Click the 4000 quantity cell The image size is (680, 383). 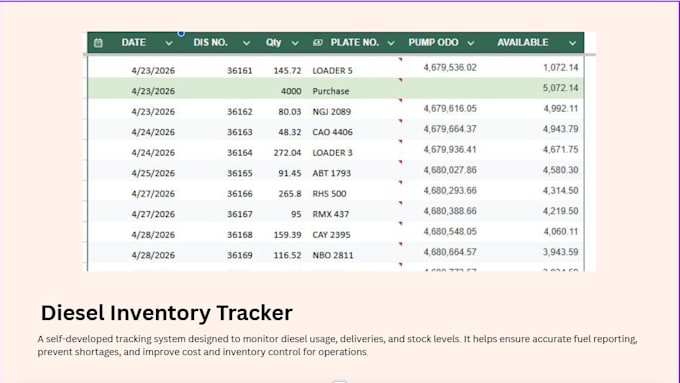click(291, 91)
